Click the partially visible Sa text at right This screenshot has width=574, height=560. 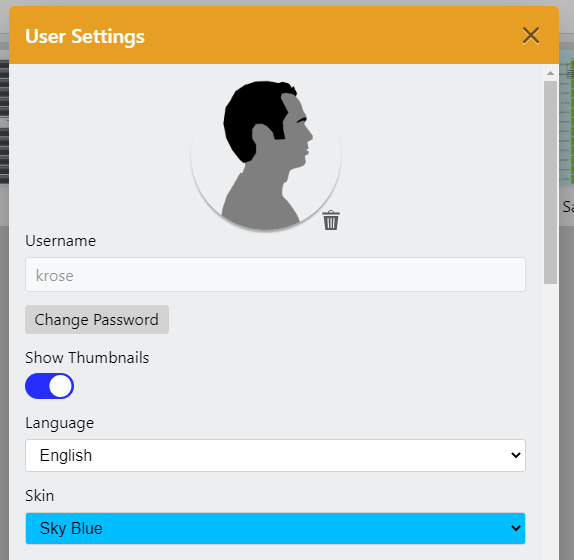point(568,207)
